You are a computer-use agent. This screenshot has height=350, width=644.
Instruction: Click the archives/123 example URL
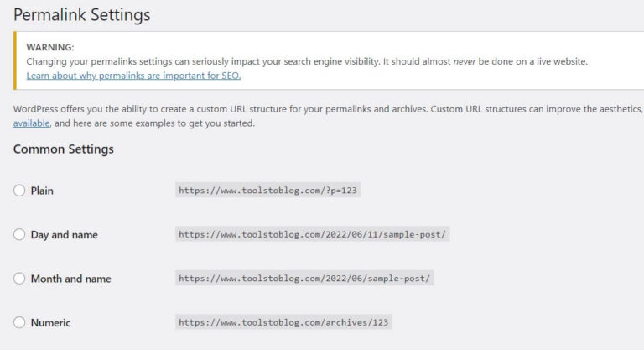(x=283, y=322)
